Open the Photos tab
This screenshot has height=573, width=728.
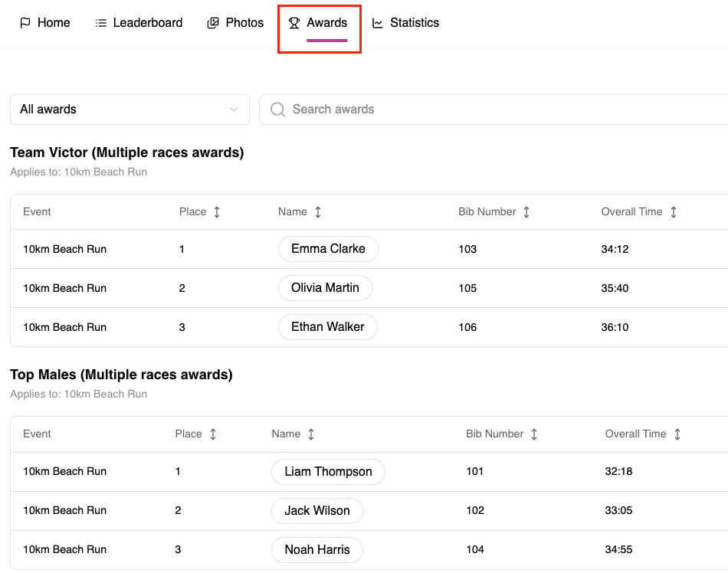[235, 23]
